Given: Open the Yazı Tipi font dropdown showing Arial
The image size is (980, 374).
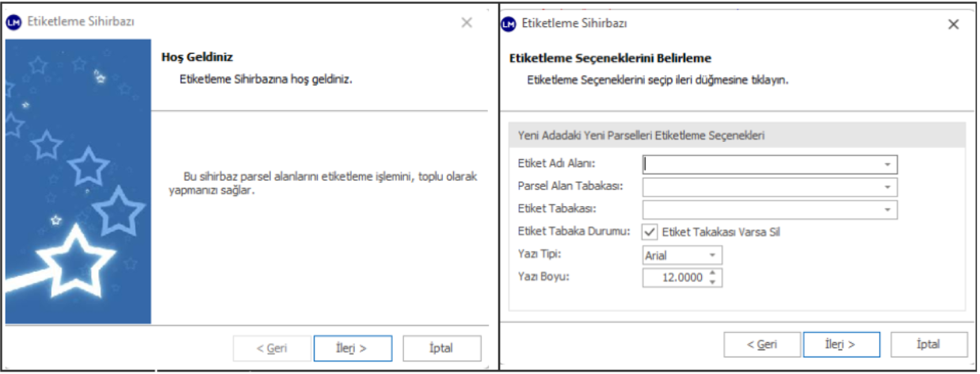Looking at the screenshot, I should click(x=711, y=255).
